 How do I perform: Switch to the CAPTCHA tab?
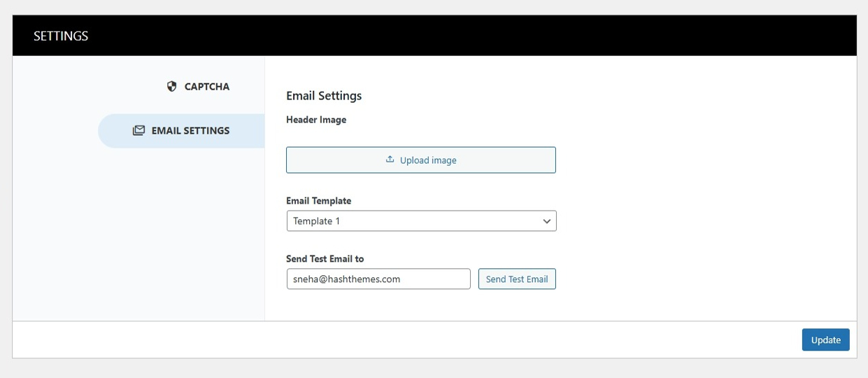pyautogui.click(x=198, y=87)
